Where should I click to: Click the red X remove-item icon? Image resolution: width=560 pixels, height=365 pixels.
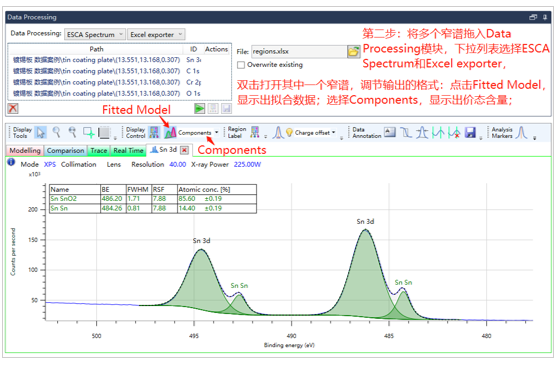point(13,108)
